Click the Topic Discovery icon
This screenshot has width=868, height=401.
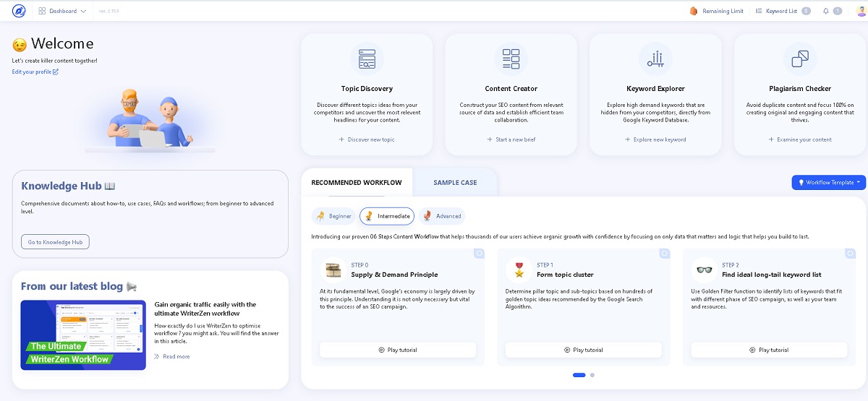point(367,59)
